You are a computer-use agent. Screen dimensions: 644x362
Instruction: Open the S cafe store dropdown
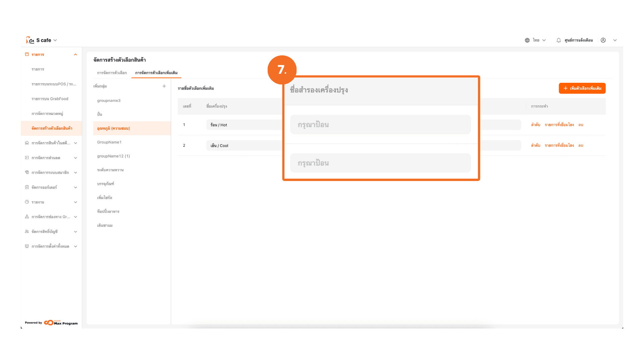coord(55,40)
